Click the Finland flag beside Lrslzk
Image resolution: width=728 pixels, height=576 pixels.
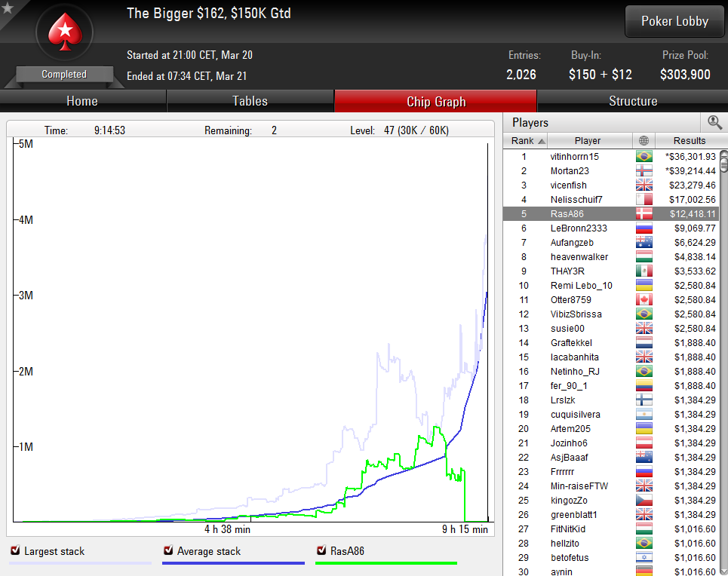coord(644,400)
